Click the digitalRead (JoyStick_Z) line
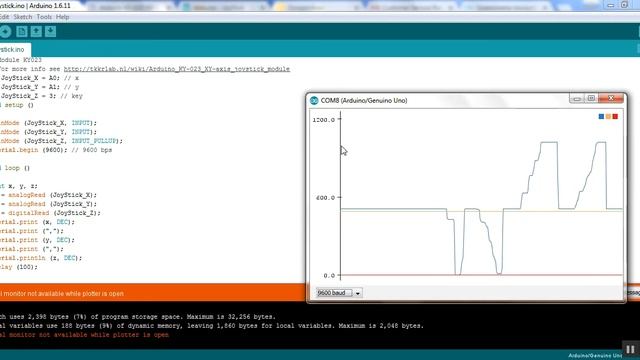The image size is (640, 360). (50, 213)
